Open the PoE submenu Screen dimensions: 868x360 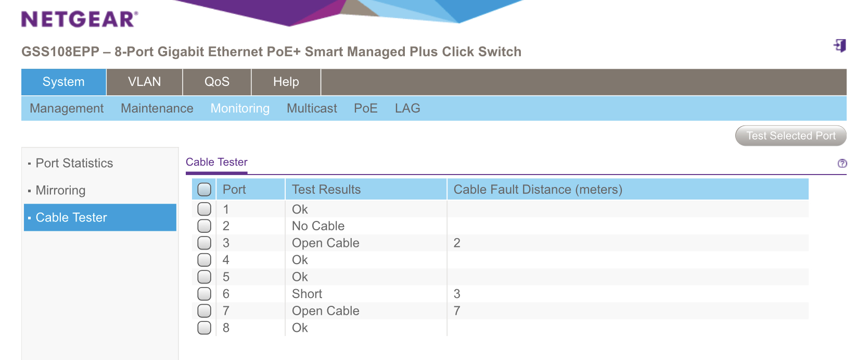366,108
